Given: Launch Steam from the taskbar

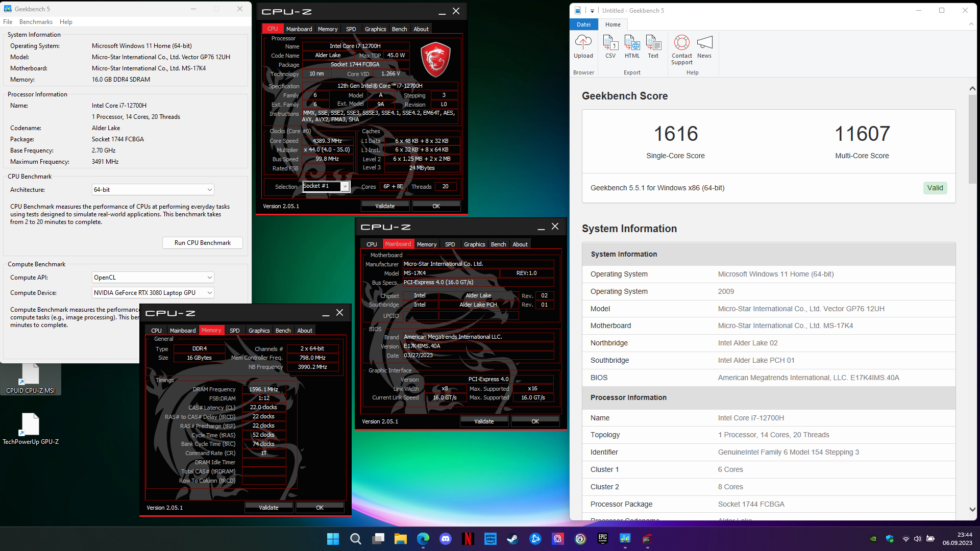Looking at the screenshot, I should pos(513,539).
